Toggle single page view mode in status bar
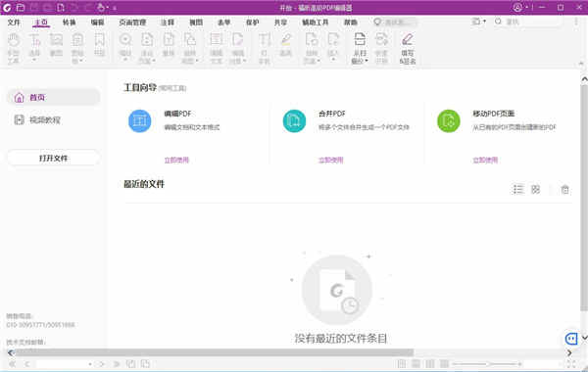Image resolution: width=588 pixels, height=372 pixels. coord(401,364)
